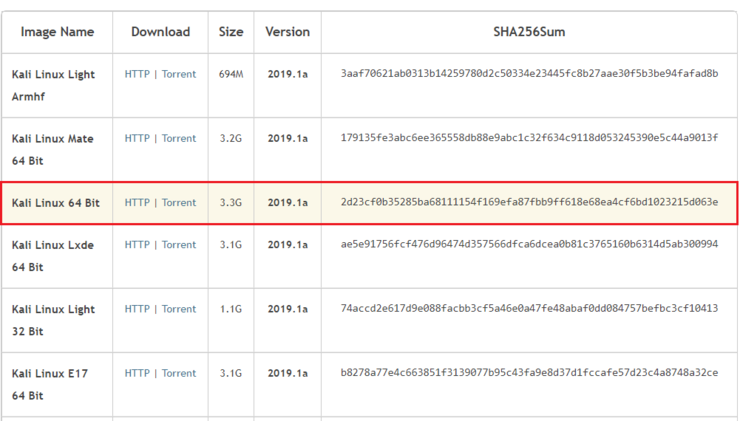Select the Kali Linux E17 64 Bit name

(x=50, y=384)
